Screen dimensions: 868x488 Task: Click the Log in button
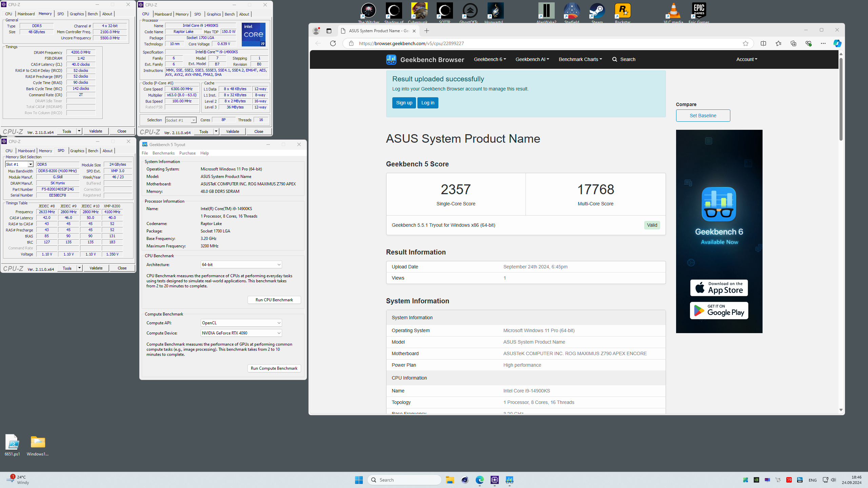tap(428, 103)
